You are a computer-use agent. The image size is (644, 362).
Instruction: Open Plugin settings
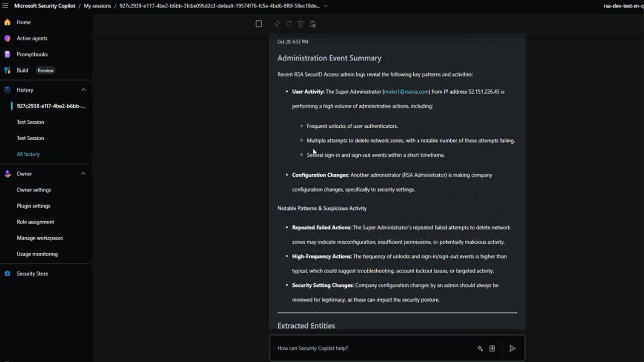(33, 206)
